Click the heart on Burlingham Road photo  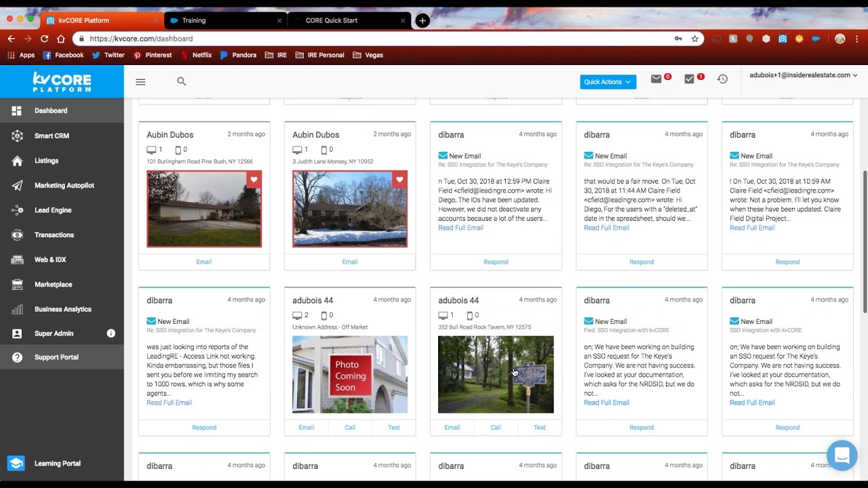click(x=254, y=180)
